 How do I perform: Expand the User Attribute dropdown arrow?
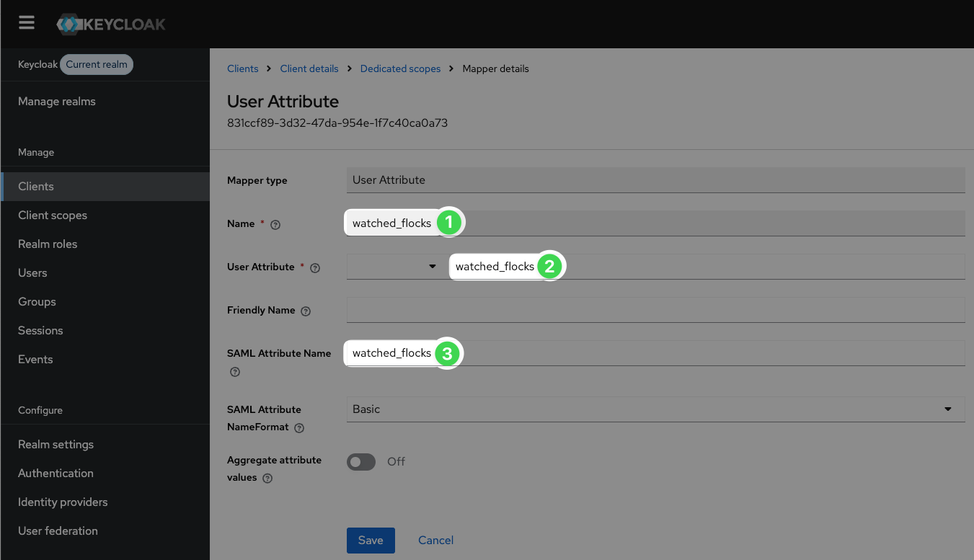tap(433, 267)
